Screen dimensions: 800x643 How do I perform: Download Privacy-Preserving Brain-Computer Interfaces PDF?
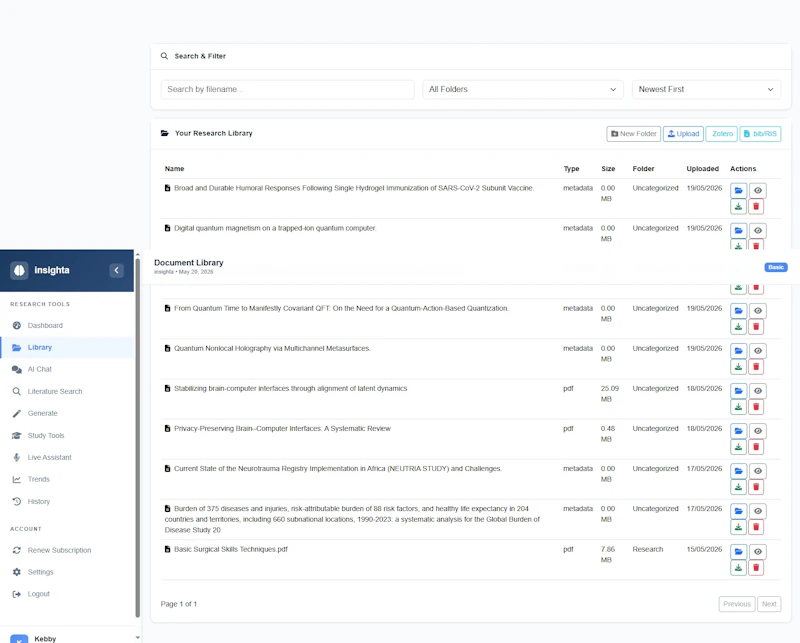coord(738,447)
